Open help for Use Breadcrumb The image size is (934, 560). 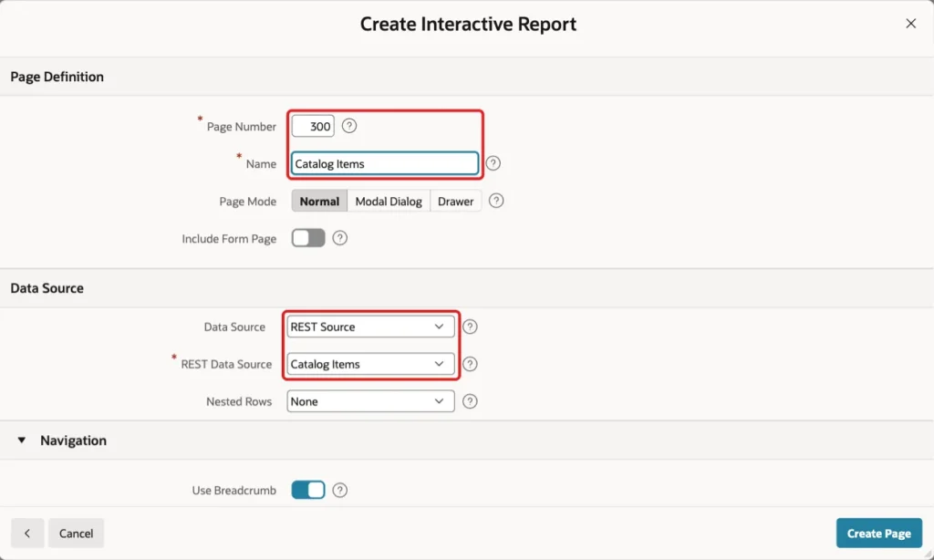(339, 490)
